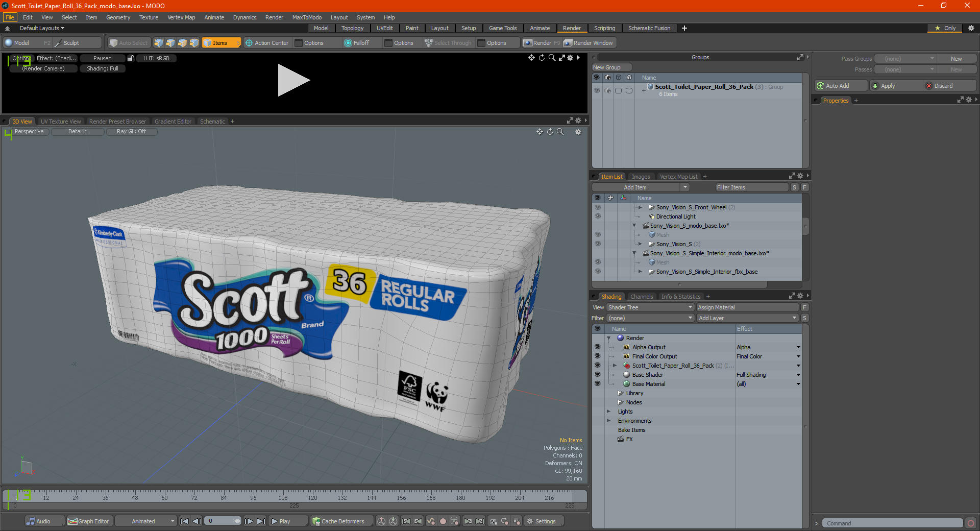Open Animated key mode dropdown
980x531 pixels.
click(x=146, y=521)
